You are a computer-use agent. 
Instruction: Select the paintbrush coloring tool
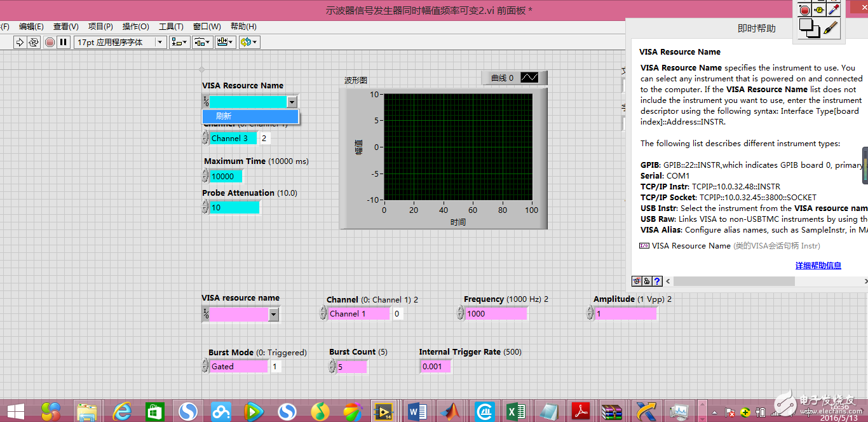point(831,28)
